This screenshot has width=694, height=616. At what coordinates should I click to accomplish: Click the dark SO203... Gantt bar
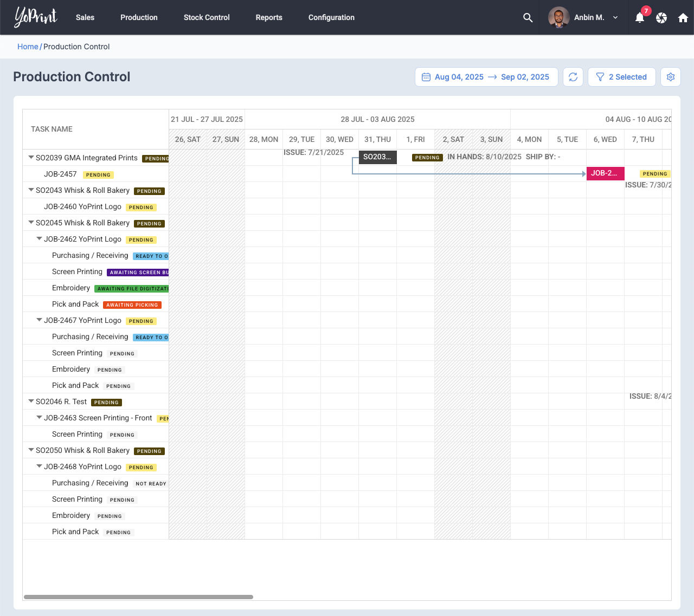point(377,157)
